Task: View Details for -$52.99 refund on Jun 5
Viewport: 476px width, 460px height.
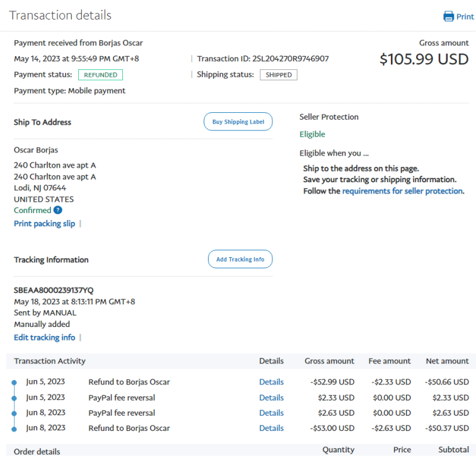Action: (x=271, y=382)
